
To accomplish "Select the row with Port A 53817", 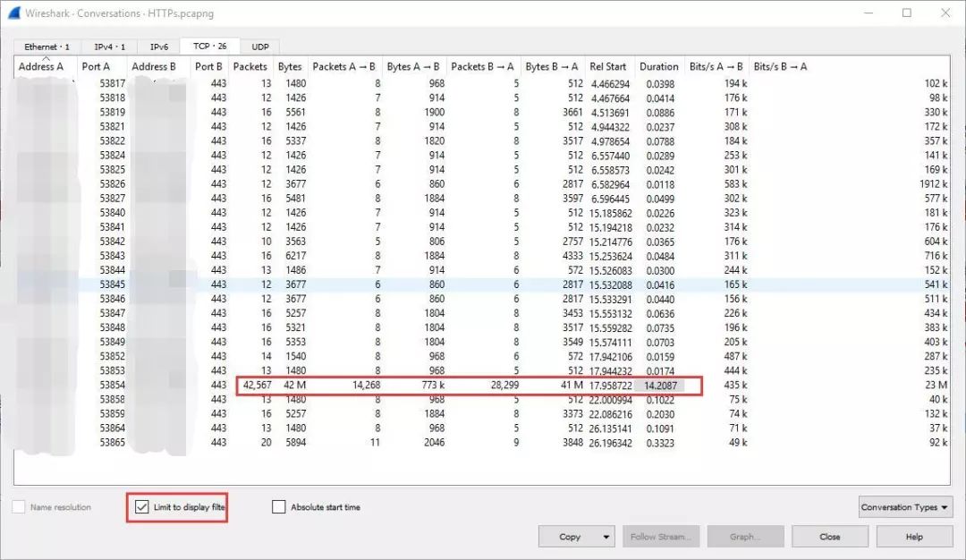I will (482, 83).
